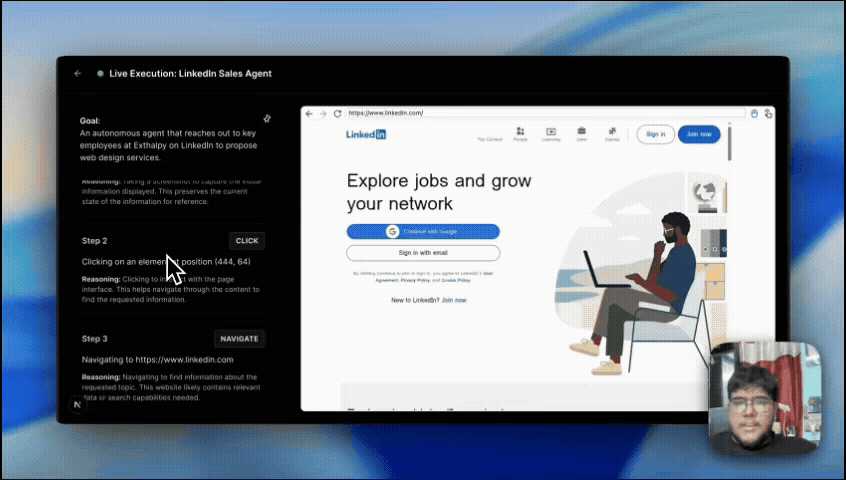Click the pin icon beside Goal
Image resolution: width=846 pixels, height=480 pixels.
267,119
